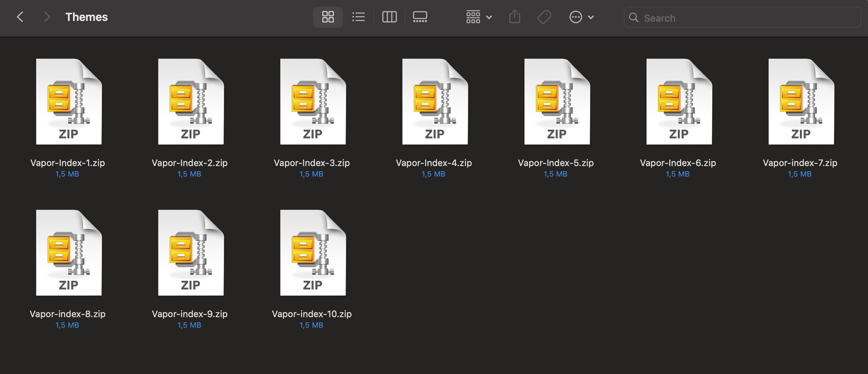Viewport: 868px width, 374px height.
Task: Click the Share toolbar icon
Action: click(x=515, y=17)
